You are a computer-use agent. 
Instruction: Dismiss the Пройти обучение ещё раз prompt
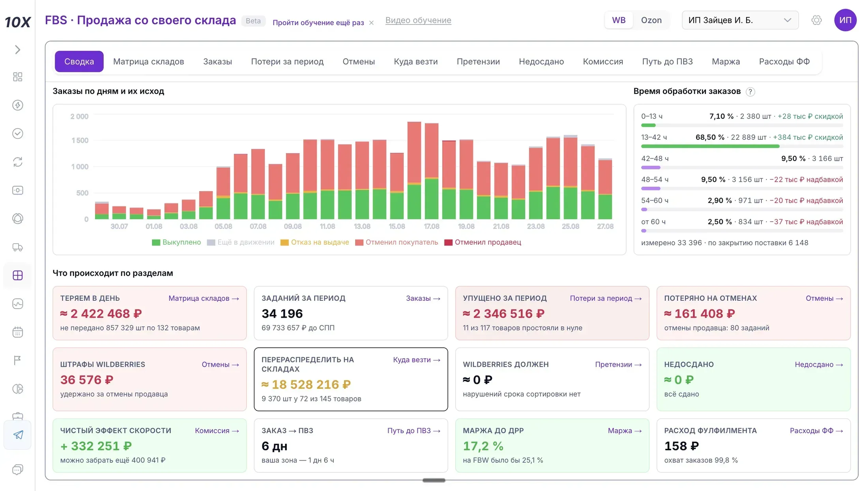[x=371, y=22]
